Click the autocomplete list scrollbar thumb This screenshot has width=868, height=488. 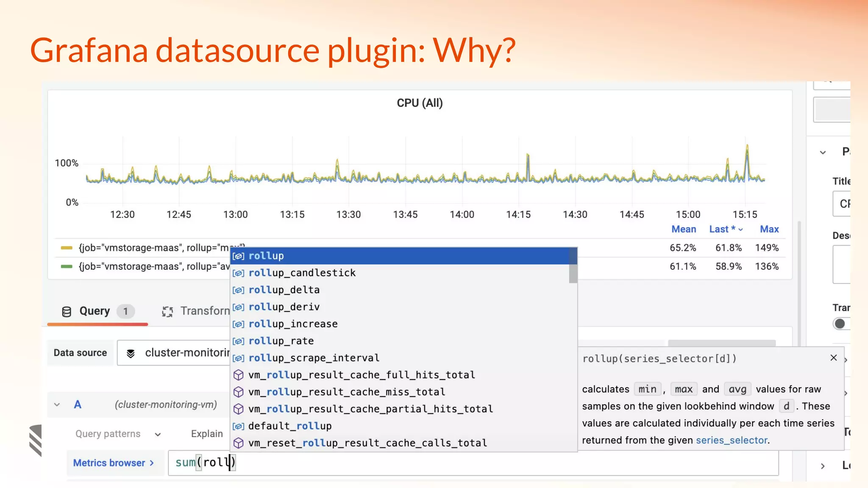(573, 265)
